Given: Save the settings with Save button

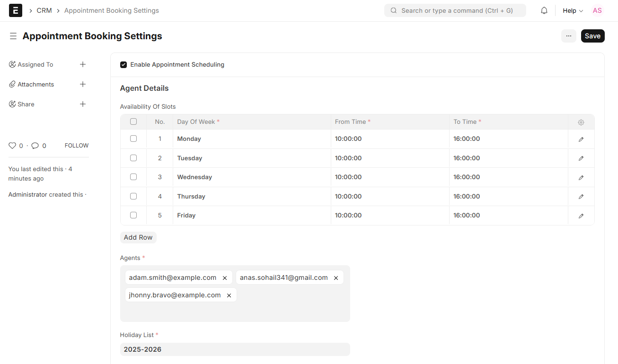Looking at the screenshot, I should pyautogui.click(x=592, y=36).
